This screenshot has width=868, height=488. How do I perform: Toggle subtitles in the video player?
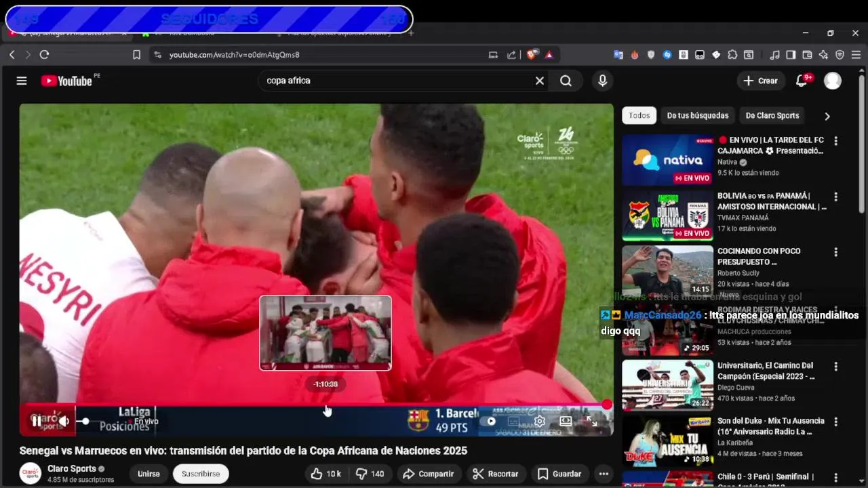[513, 421]
